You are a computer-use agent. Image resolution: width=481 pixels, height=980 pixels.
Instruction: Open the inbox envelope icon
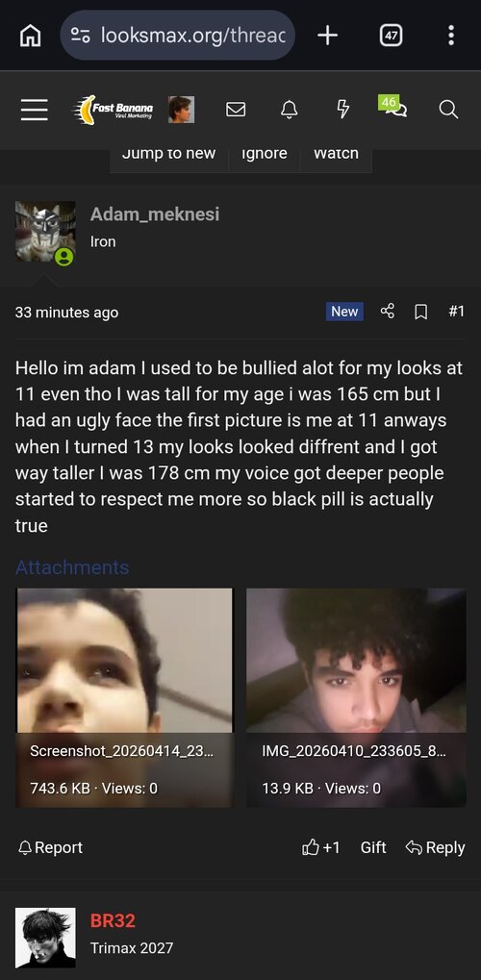235,110
